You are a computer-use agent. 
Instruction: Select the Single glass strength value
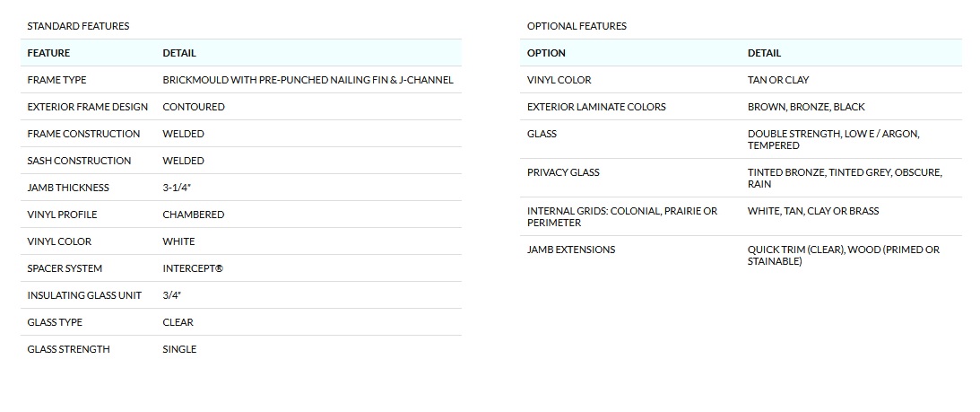click(x=179, y=349)
